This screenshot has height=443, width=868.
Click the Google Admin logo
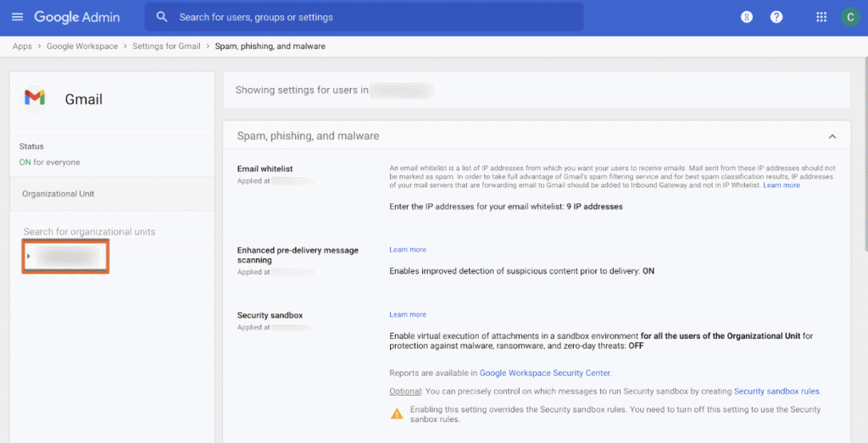tap(77, 17)
